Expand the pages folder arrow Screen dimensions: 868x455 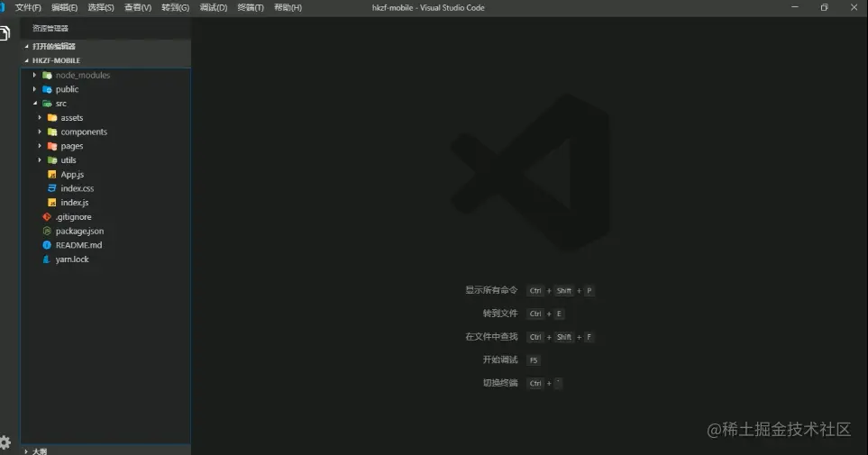40,146
